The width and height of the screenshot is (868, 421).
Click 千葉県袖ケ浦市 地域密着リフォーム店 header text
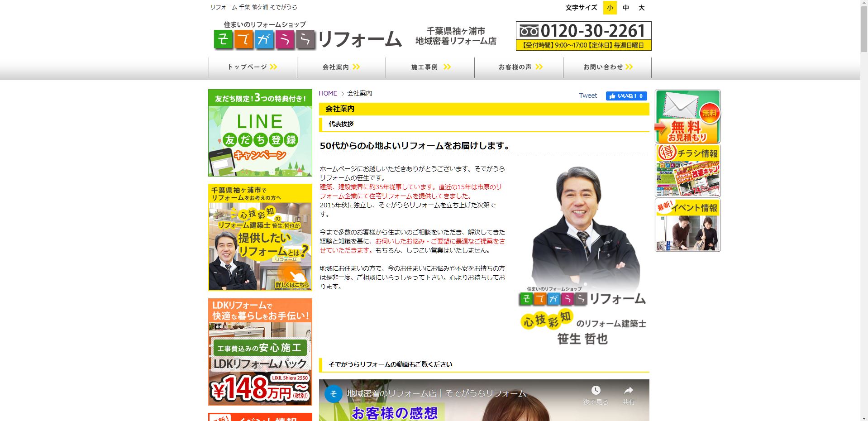tap(456, 36)
